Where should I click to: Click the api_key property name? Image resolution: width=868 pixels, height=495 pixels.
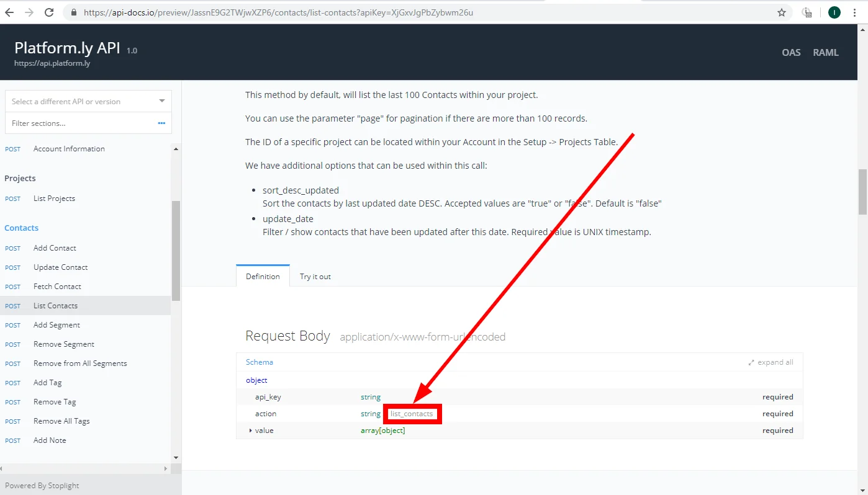pyautogui.click(x=268, y=397)
